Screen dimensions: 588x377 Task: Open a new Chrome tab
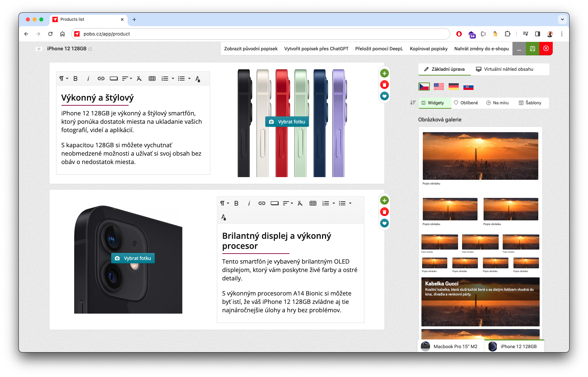(134, 19)
